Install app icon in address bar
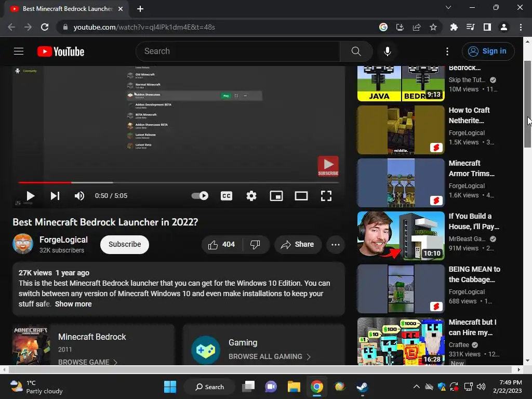 tap(400, 27)
